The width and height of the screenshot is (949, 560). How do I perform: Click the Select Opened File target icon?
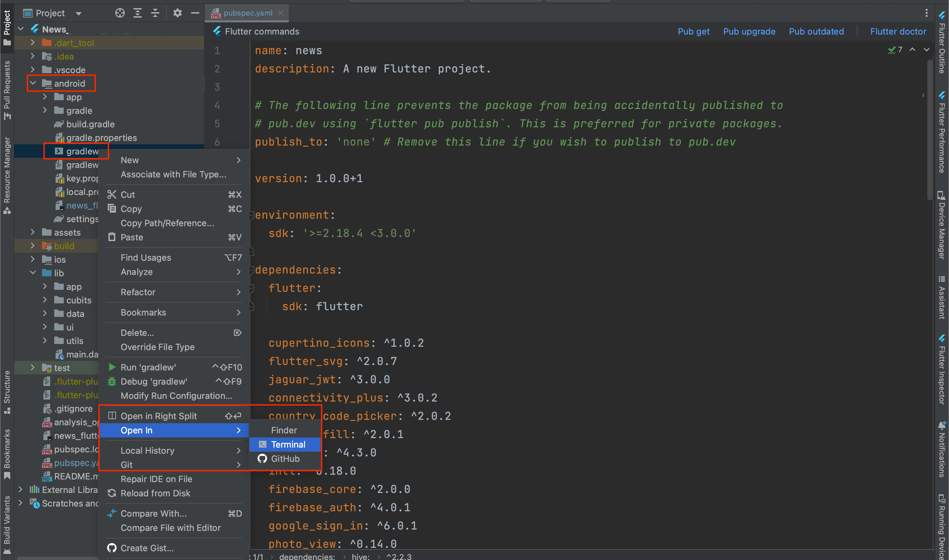pos(120,13)
